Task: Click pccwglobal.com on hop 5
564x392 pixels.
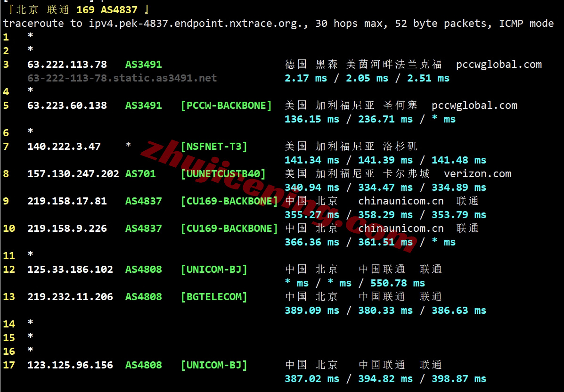Action: (x=474, y=106)
